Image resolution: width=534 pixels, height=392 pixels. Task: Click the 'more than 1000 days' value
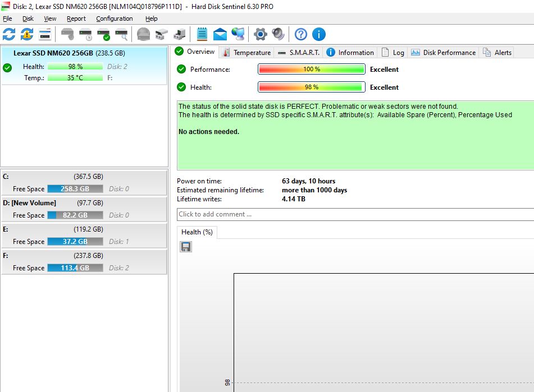[x=314, y=190]
